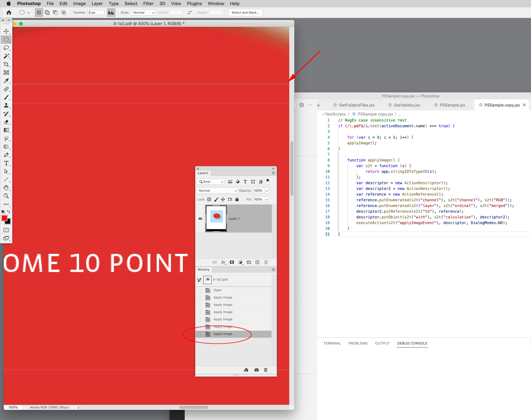
Task: Select the Crop tool
Action: point(6,64)
